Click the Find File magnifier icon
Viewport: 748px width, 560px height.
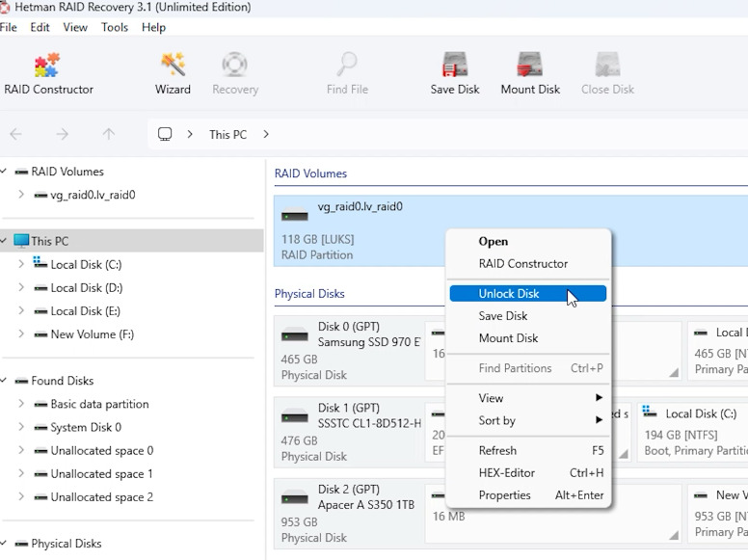click(x=347, y=65)
